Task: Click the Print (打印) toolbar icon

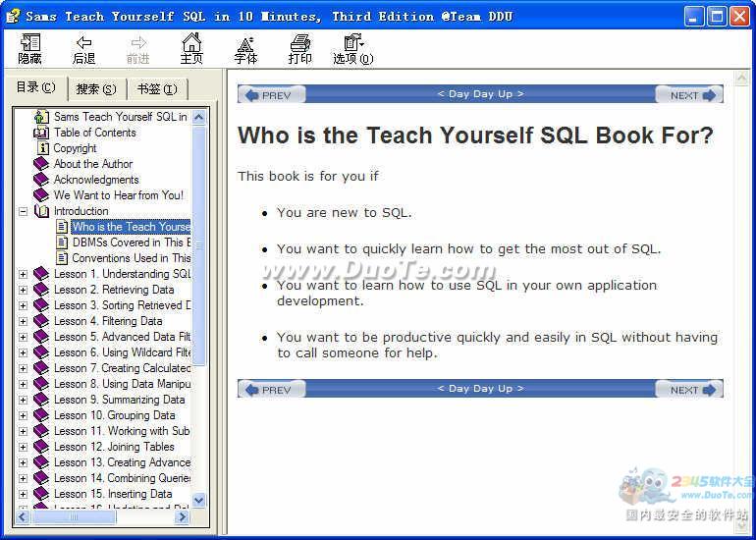Action: pyautogui.click(x=299, y=43)
